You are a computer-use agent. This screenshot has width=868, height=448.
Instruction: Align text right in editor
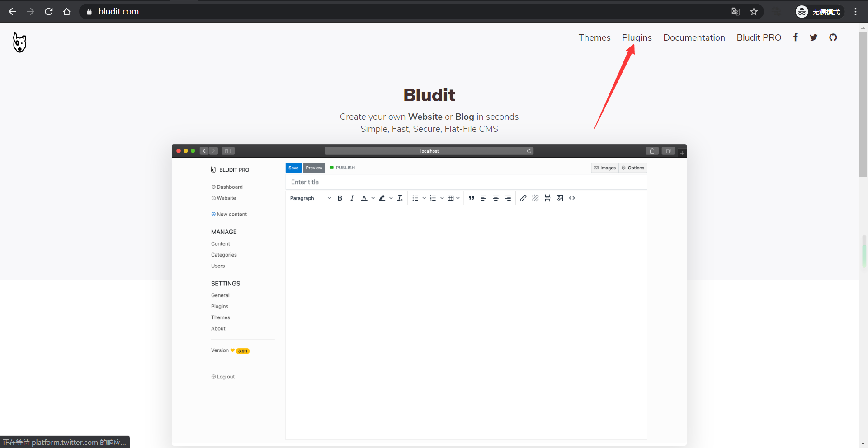click(508, 198)
